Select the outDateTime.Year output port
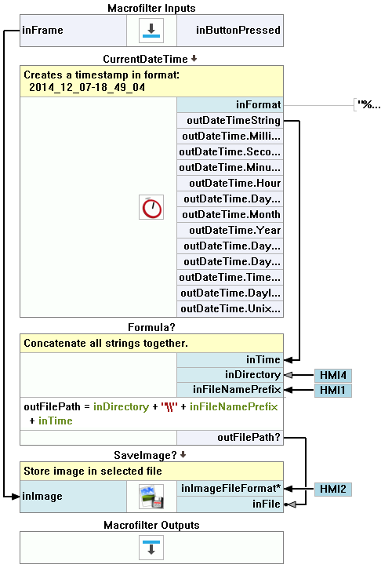The image size is (392, 568). (x=230, y=230)
